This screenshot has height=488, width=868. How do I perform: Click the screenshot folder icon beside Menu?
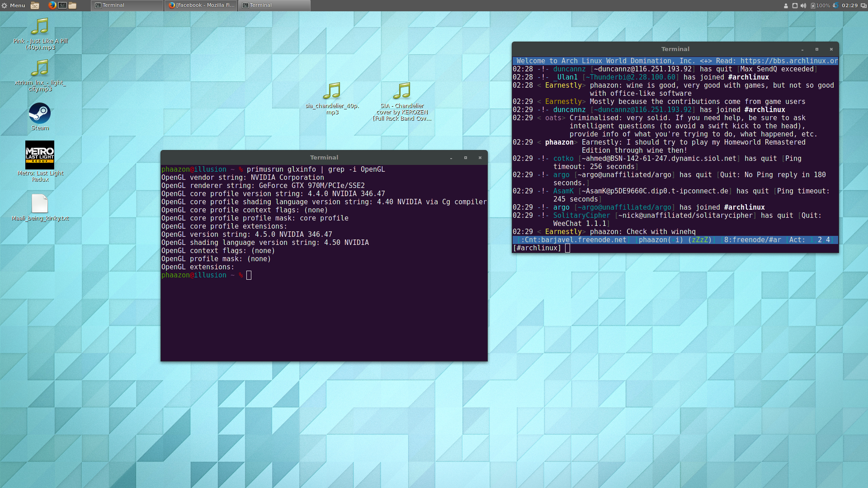coord(35,5)
